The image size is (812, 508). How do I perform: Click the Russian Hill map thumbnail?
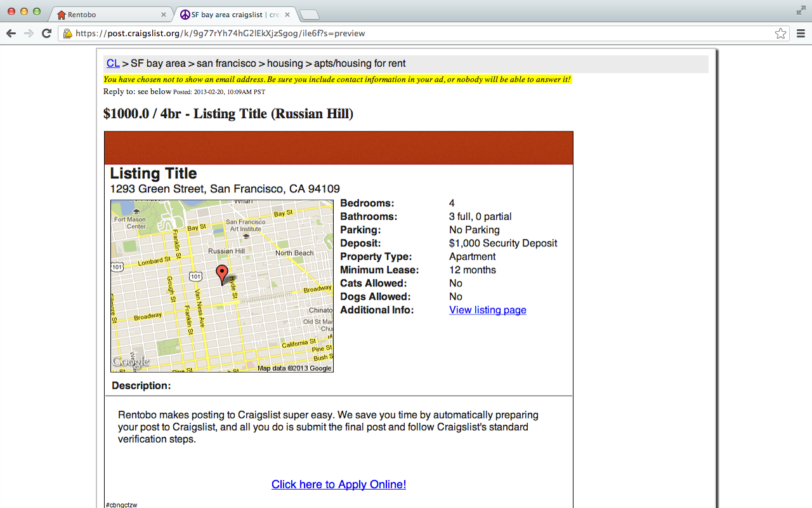tap(222, 286)
